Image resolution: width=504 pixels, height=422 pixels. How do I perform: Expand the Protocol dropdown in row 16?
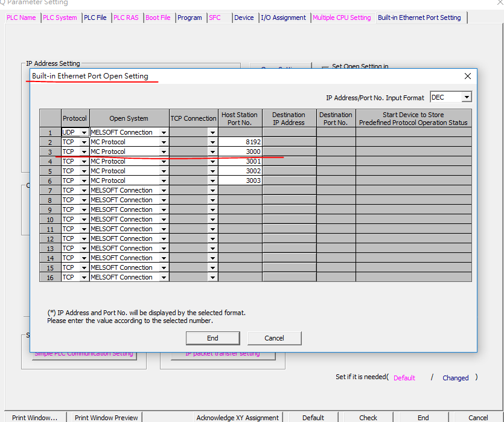(x=84, y=277)
